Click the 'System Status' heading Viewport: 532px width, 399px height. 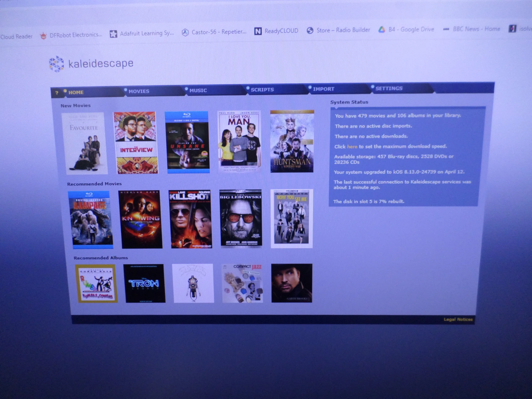tap(349, 102)
